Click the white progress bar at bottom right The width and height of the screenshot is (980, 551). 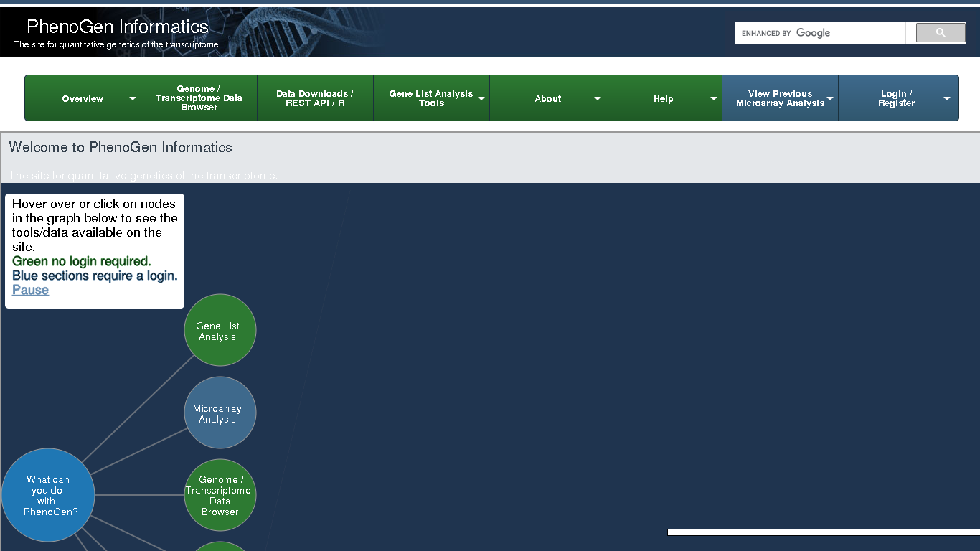coord(823,532)
